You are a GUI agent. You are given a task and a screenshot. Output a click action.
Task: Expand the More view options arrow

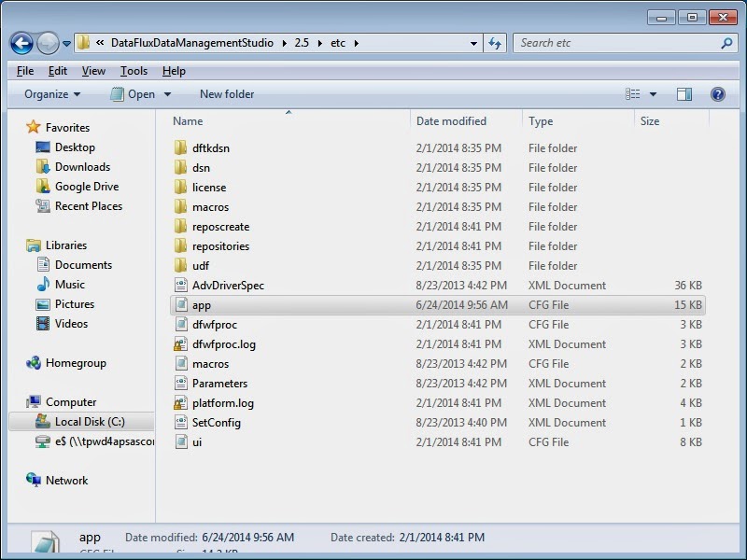point(653,94)
